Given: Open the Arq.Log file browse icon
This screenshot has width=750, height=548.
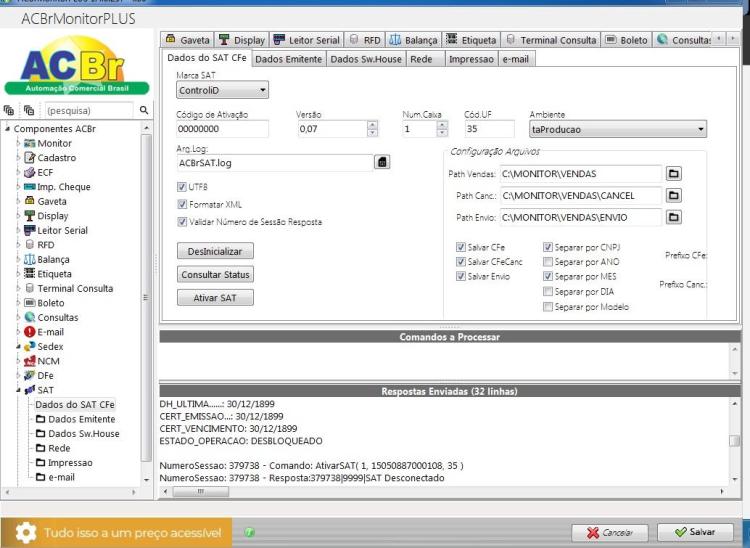Looking at the screenshot, I should pos(382,163).
